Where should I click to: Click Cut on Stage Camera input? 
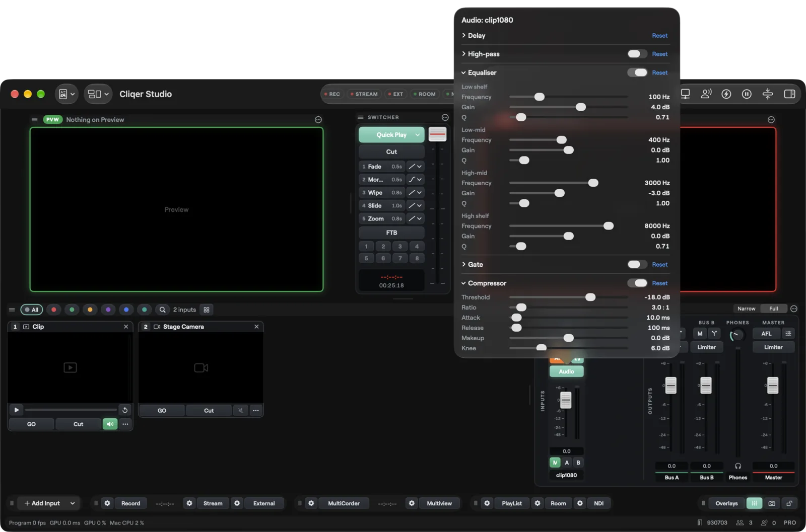click(x=209, y=411)
